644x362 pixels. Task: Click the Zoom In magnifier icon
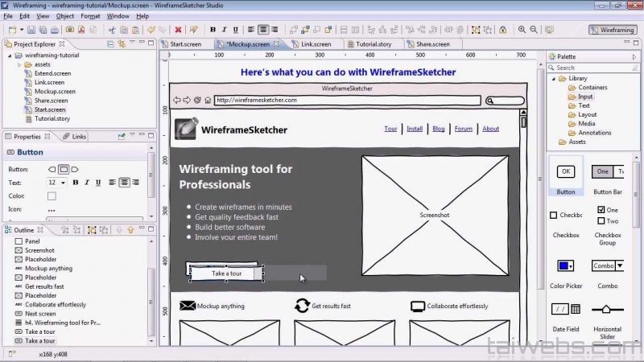(522, 30)
